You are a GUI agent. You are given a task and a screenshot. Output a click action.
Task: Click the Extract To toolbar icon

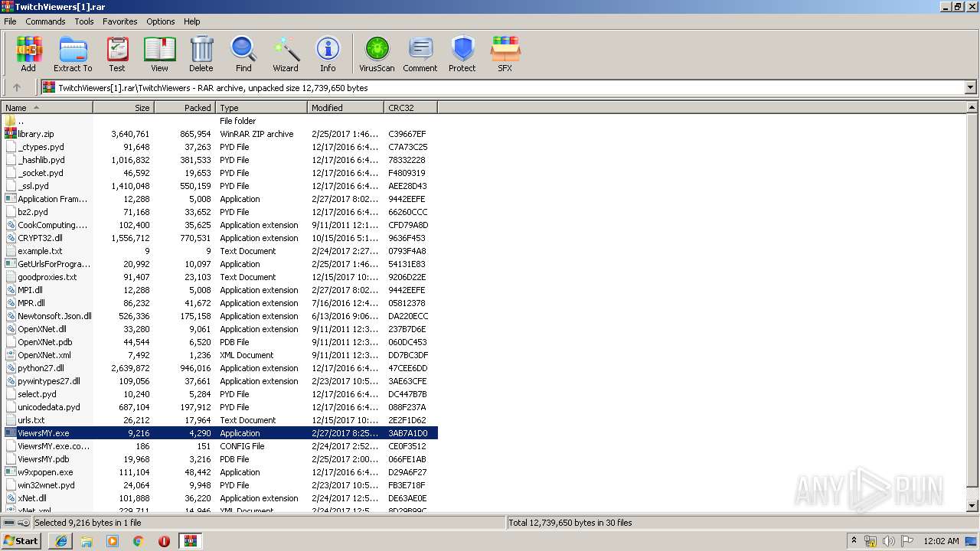[x=73, y=54]
